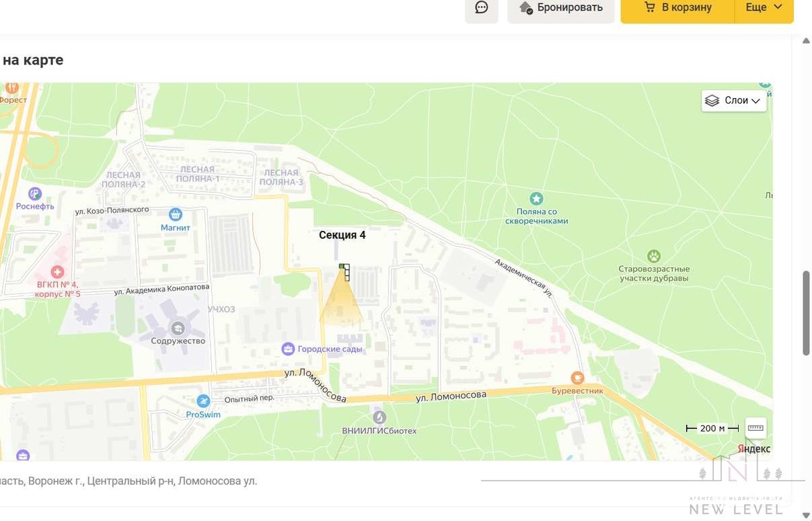Click the Старовозрастные участки дубравы marker

click(x=653, y=256)
